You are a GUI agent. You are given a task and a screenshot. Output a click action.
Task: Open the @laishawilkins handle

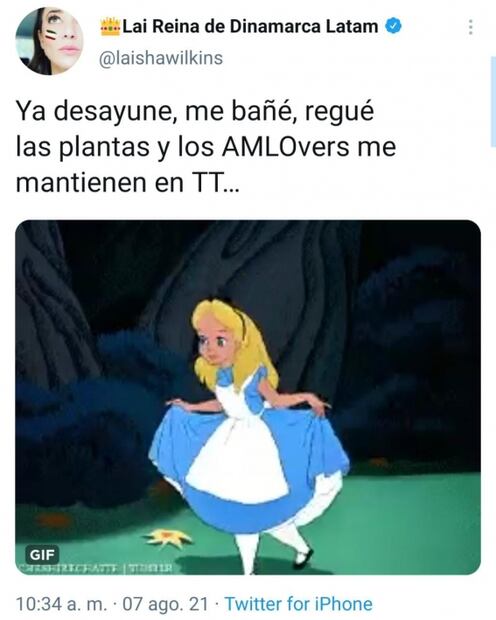[161, 58]
